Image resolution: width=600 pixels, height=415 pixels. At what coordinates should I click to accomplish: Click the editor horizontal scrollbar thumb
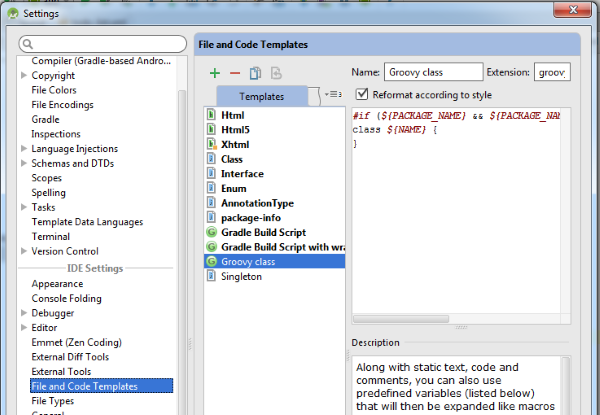[401, 319]
